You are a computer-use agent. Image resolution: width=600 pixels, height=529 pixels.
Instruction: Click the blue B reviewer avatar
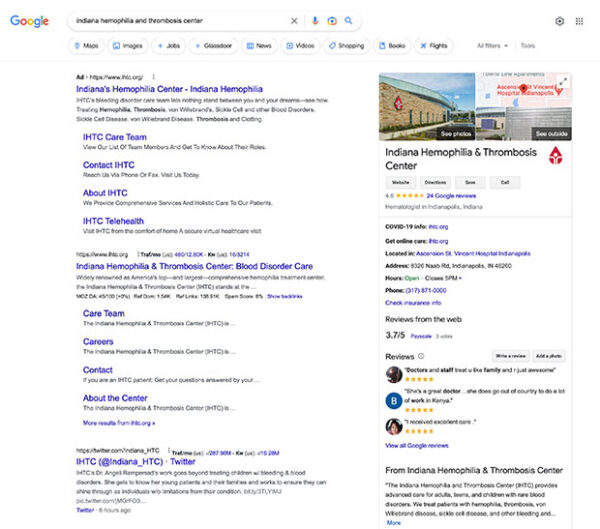393,401
